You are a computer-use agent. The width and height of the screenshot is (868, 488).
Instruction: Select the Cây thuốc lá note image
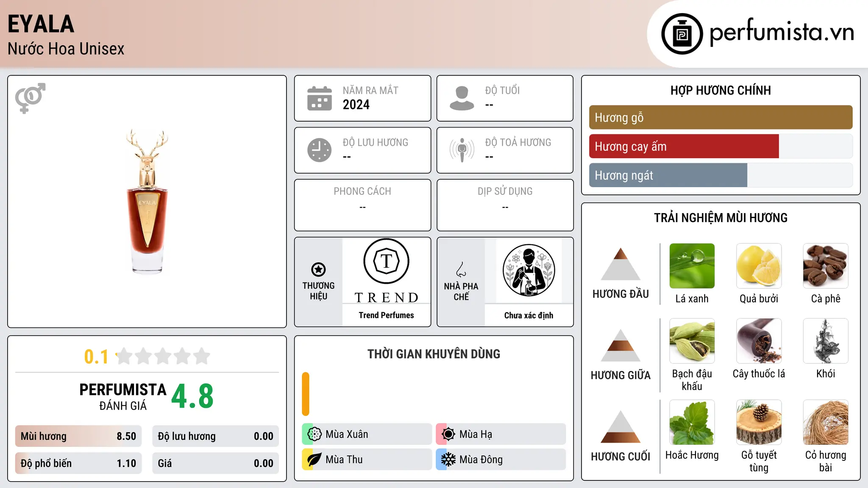coord(759,341)
